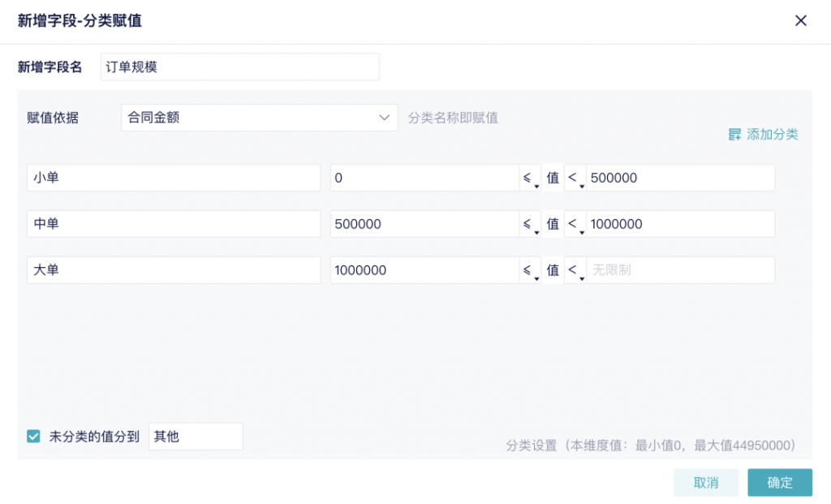
Task: Open the upper-bound operator dropdown for 大单
Action: coord(575,270)
